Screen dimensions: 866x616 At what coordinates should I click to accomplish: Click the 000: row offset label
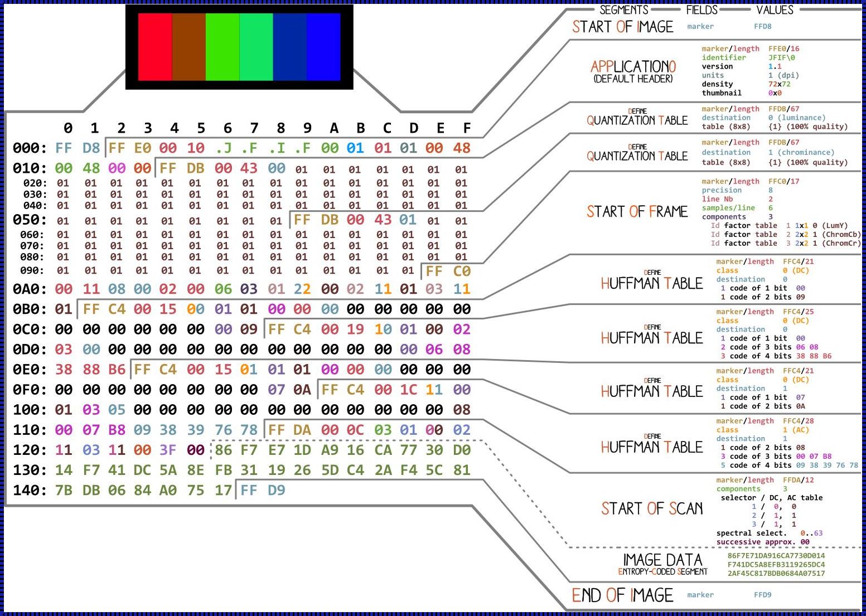click(30, 148)
